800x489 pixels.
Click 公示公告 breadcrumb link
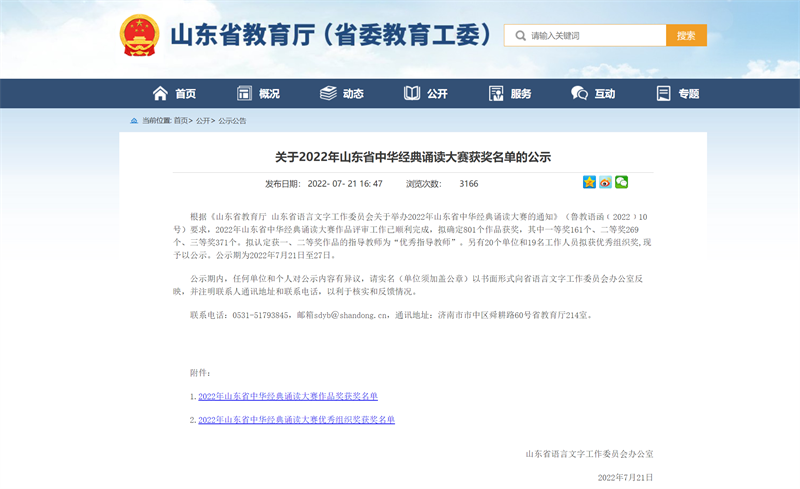[232, 121]
